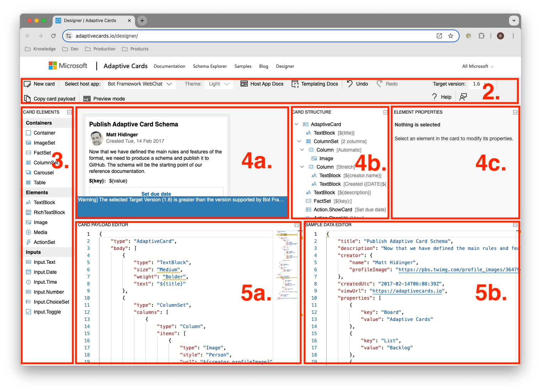
Task: Collapse the Card Elements panel
Action: (69, 112)
